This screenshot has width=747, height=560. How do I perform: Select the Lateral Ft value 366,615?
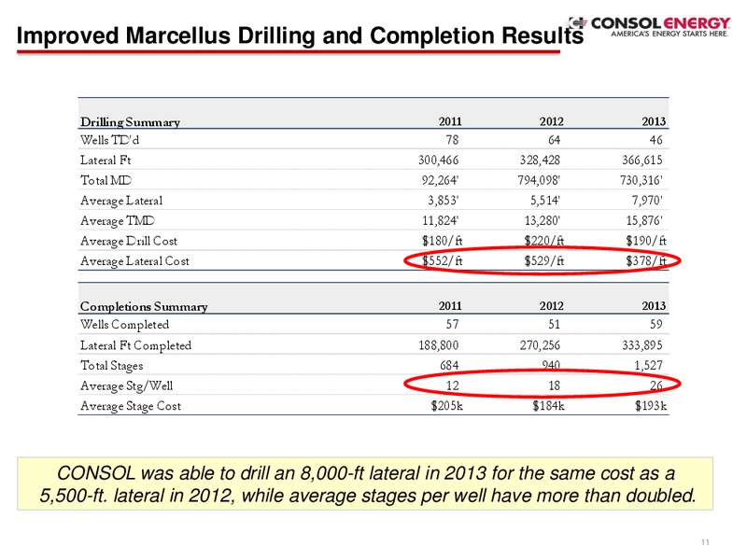point(642,160)
